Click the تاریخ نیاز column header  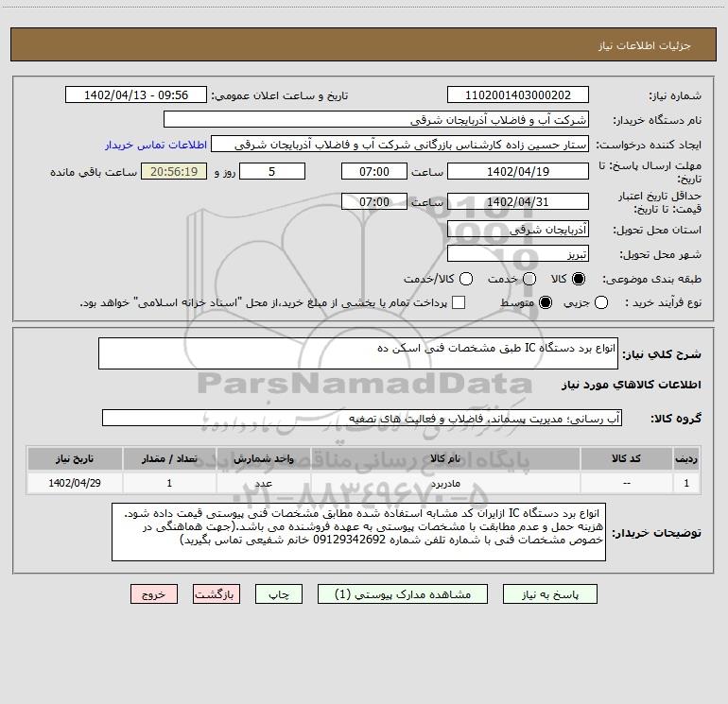click(75, 458)
